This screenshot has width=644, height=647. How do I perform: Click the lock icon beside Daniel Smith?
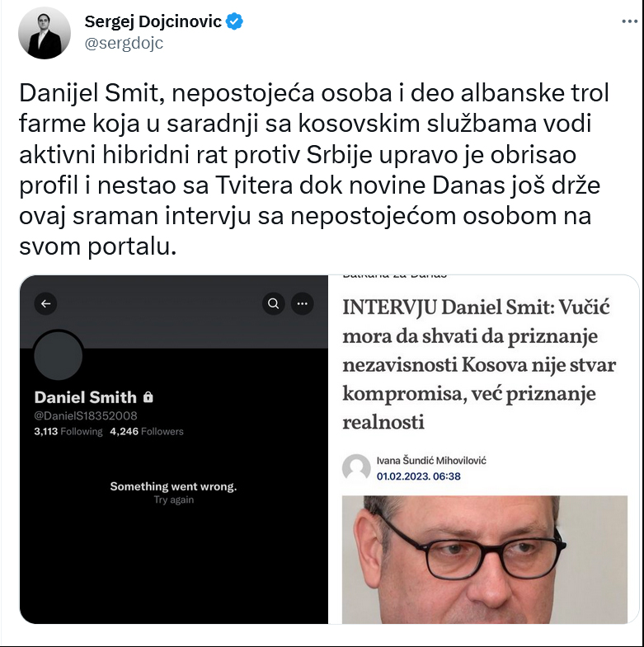(148, 397)
